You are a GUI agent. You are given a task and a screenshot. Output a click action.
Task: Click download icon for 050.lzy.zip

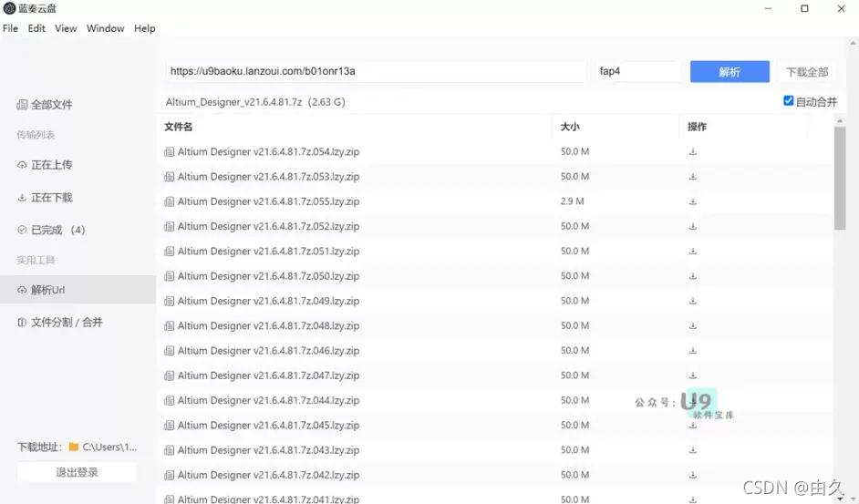click(x=692, y=276)
